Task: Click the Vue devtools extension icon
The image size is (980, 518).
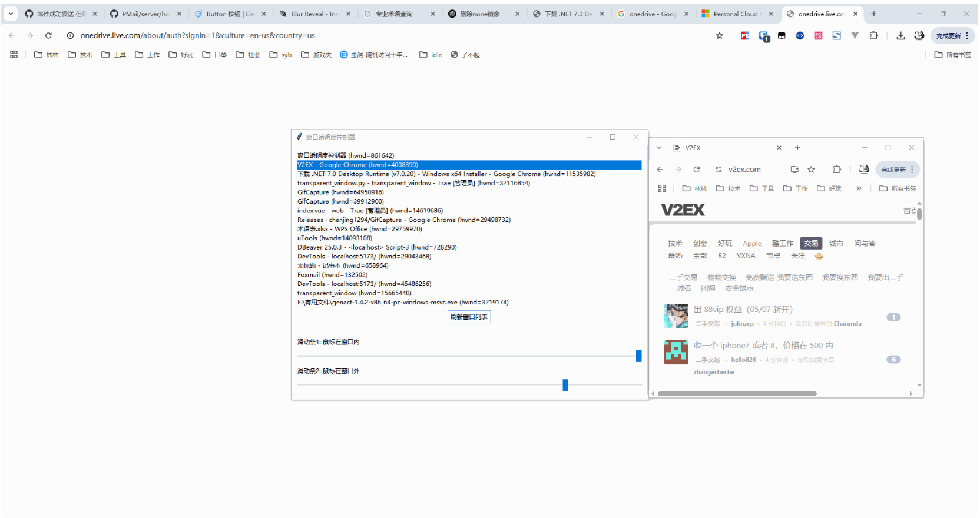Action: (x=855, y=36)
